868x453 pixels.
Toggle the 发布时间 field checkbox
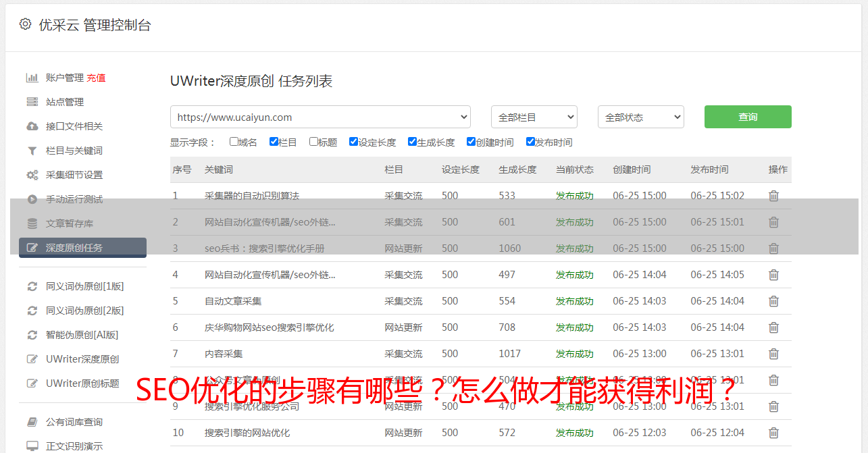point(530,142)
